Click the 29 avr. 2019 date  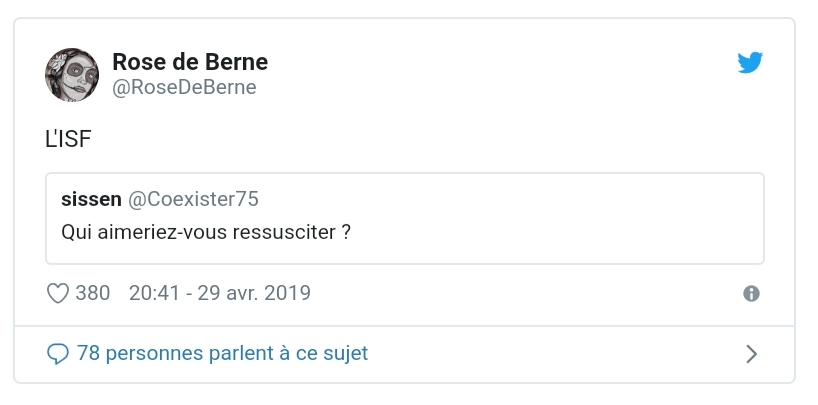(x=255, y=293)
